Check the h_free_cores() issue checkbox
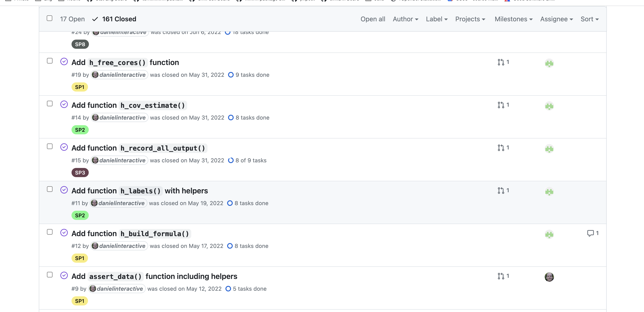The width and height of the screenshot is (644, 312). [50, 61]
